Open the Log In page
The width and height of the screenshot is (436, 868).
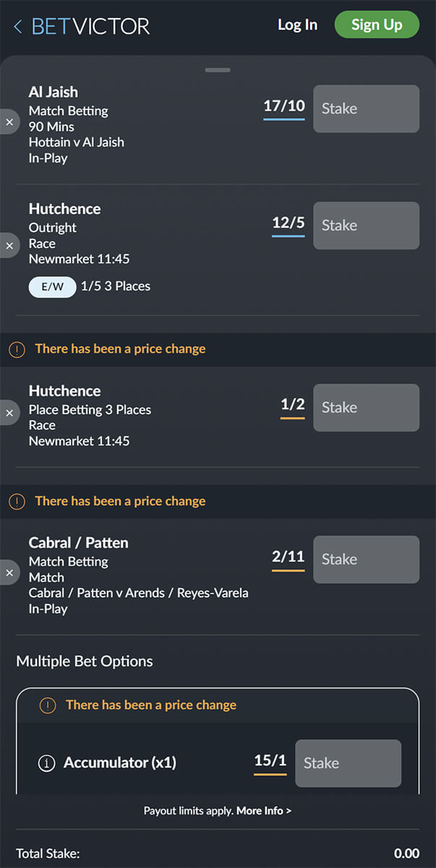(297, 25)
